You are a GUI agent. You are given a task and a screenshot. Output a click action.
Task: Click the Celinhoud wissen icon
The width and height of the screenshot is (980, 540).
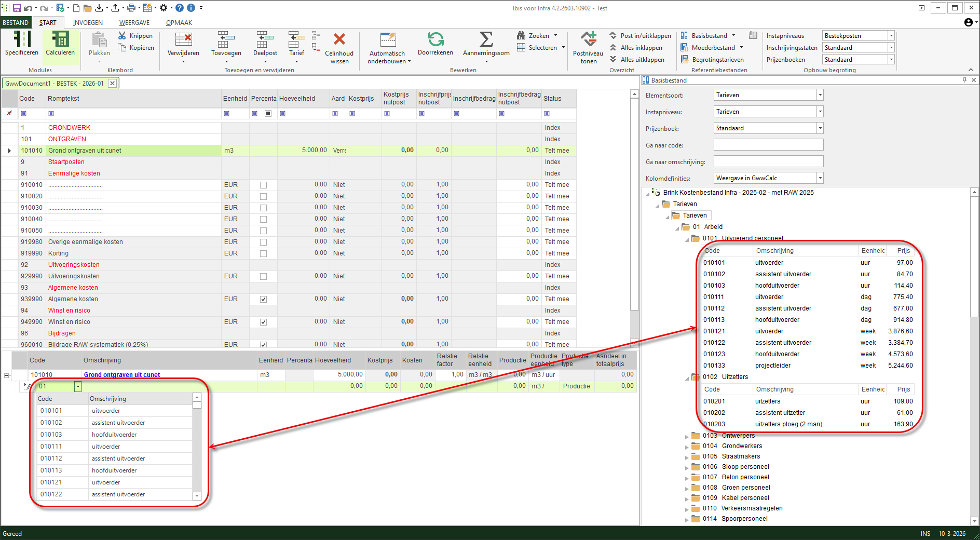pyautogui.click(x=339, y=40)
